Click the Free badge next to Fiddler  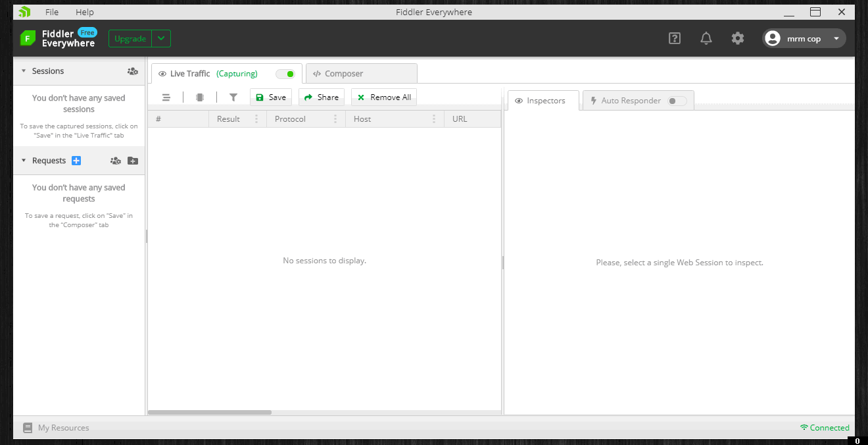pos(87,32)
